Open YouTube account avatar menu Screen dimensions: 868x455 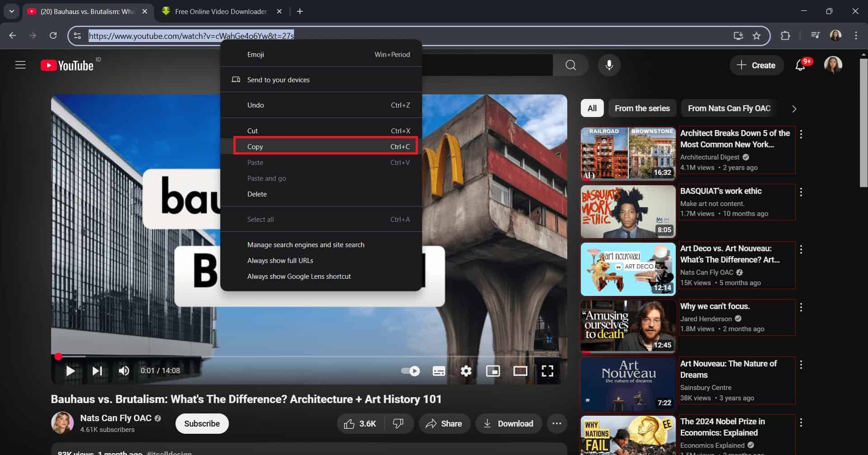tap(833, 65)
